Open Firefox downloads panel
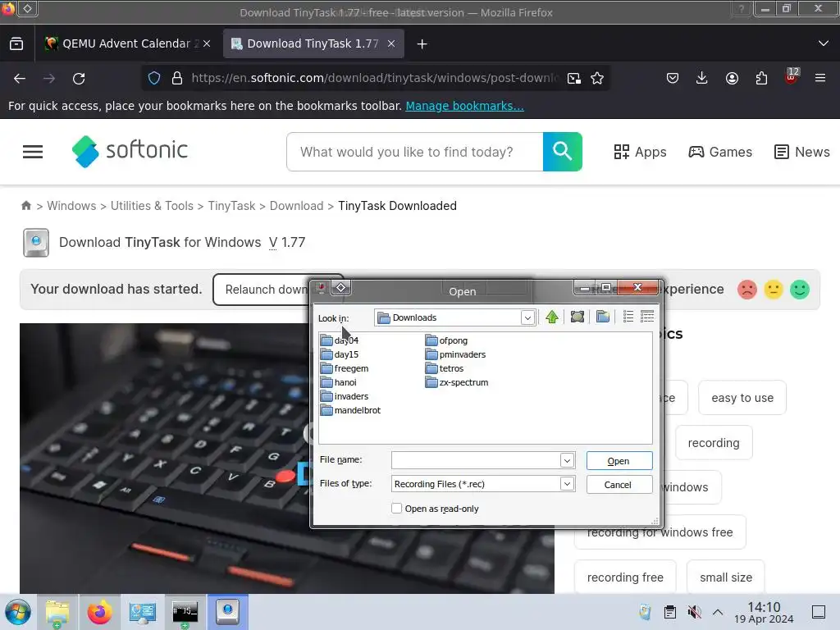The width and height of the screenshot is (840, 630). 702,78
